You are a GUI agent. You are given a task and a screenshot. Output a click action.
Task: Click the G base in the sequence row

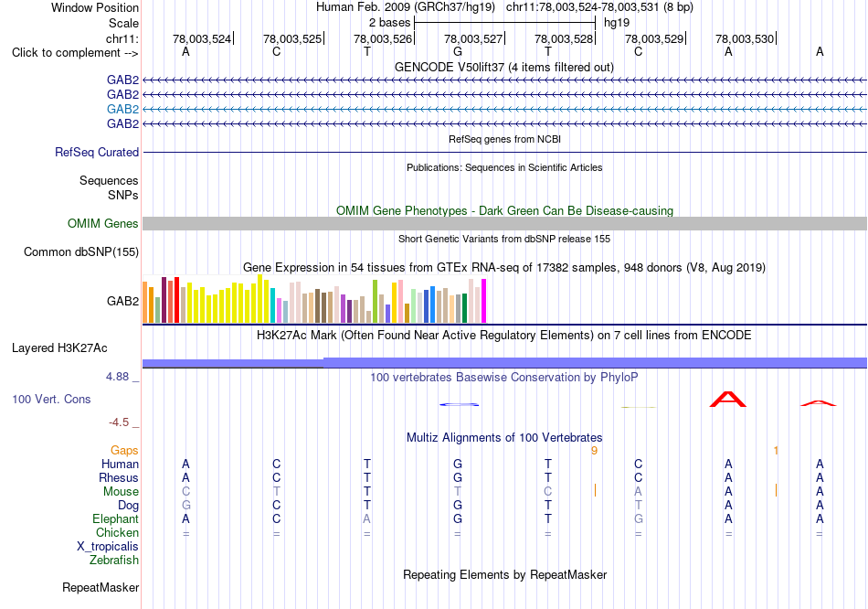click(457, 51)
